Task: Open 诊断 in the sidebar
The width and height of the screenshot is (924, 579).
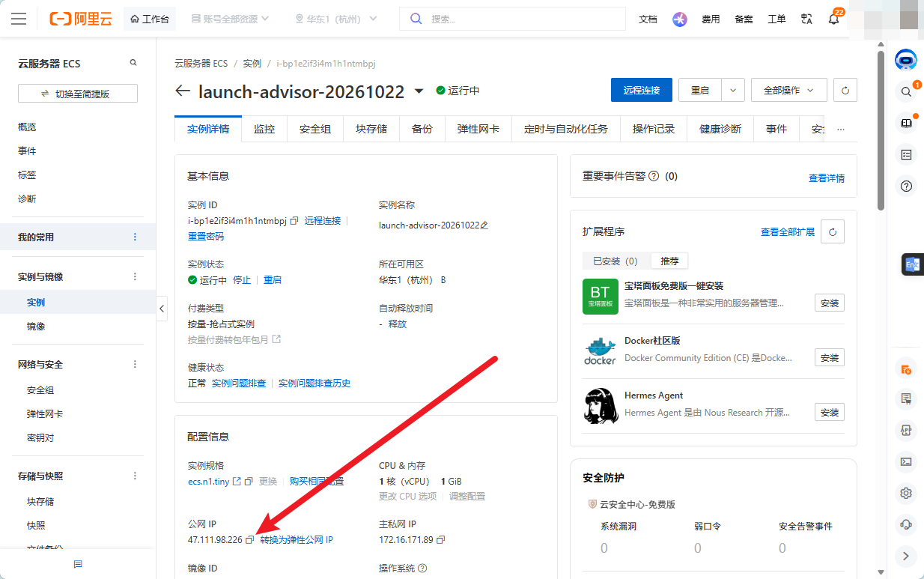Action: 27,199
